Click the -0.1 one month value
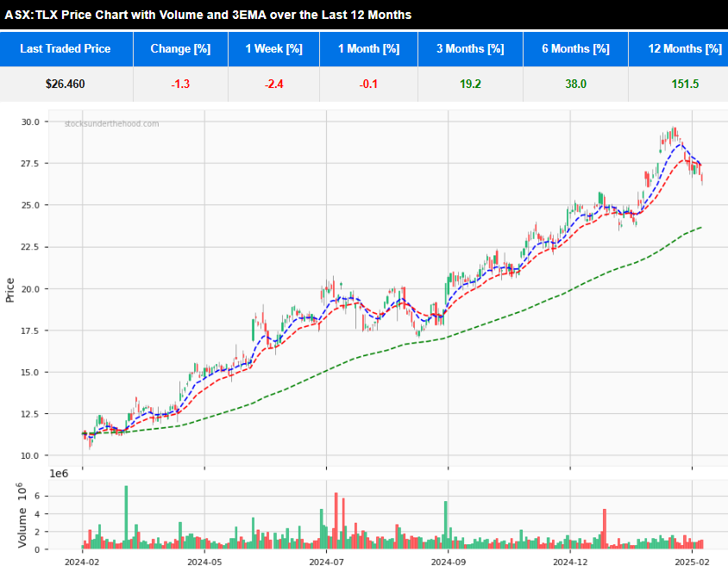 [368, 84]
